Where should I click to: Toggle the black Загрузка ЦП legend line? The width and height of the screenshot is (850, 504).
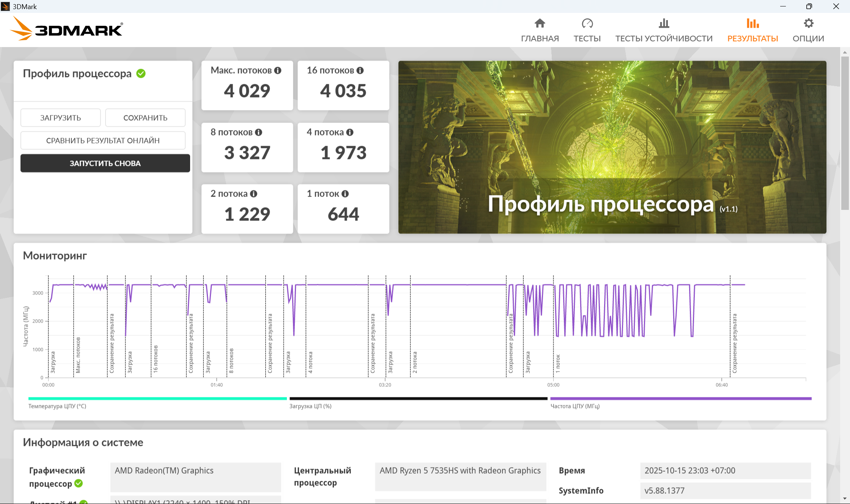click(x=418, y=398)
